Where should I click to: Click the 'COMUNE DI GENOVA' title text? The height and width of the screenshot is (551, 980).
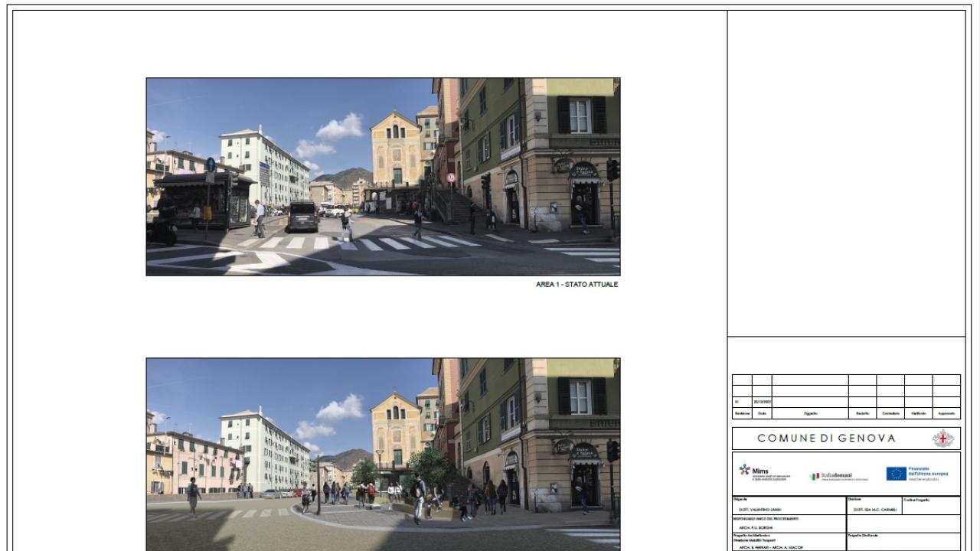point(826,438)
